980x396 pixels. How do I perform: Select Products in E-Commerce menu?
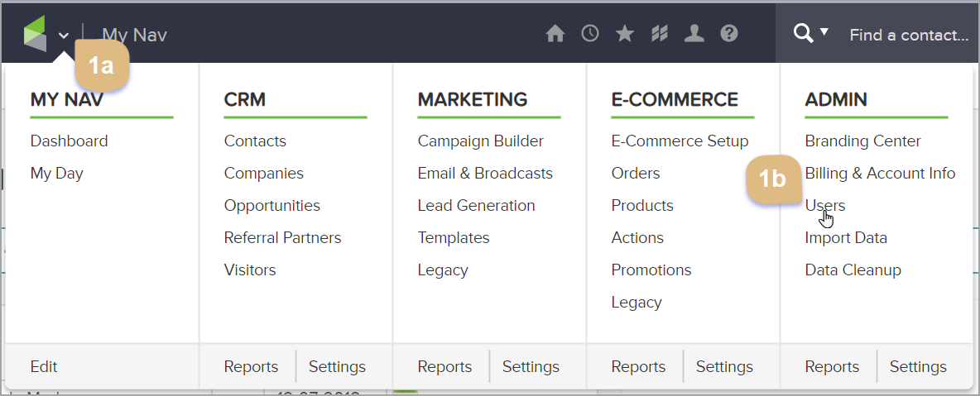[642, 205]
